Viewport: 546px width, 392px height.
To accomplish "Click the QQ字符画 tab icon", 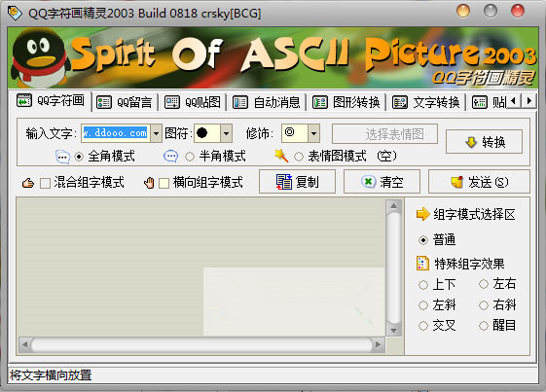I will pyautogui.click(x=24, y=100).
